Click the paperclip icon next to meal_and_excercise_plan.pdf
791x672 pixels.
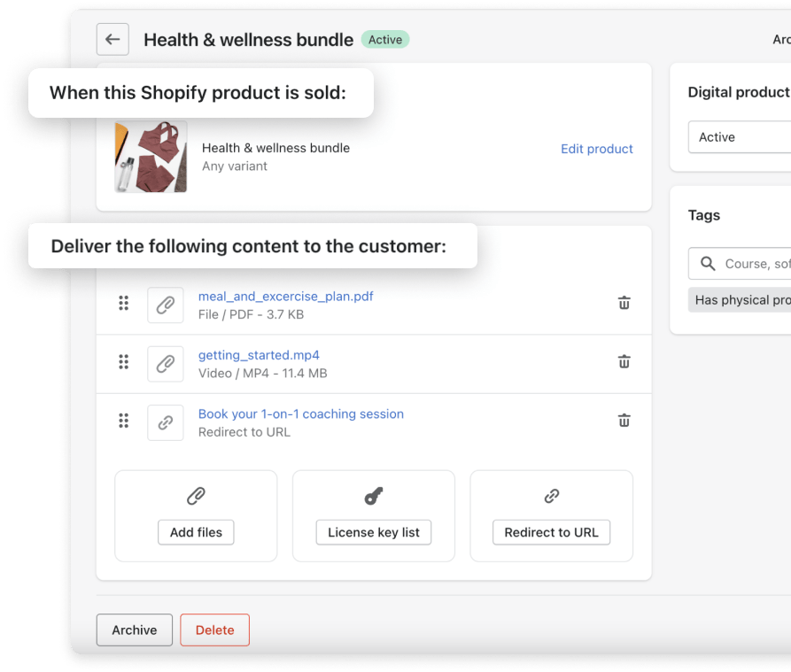(x=166, y=305)
